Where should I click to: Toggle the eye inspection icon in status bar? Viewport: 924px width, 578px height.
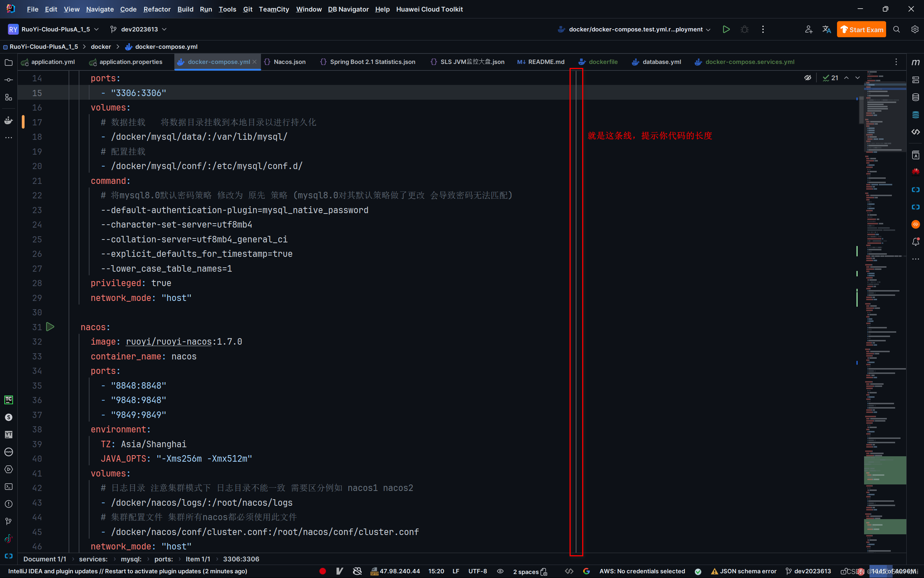click(x=500, y=571)
